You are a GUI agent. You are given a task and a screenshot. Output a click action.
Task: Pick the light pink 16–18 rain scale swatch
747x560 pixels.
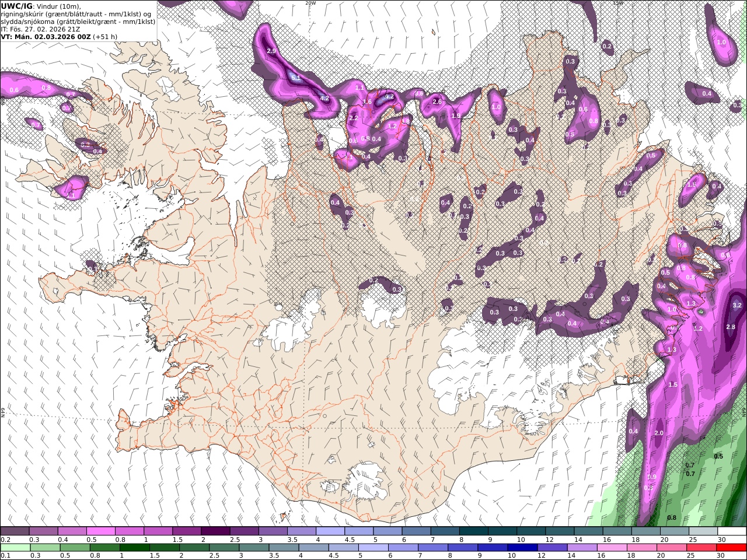click(x=611, y=547)
